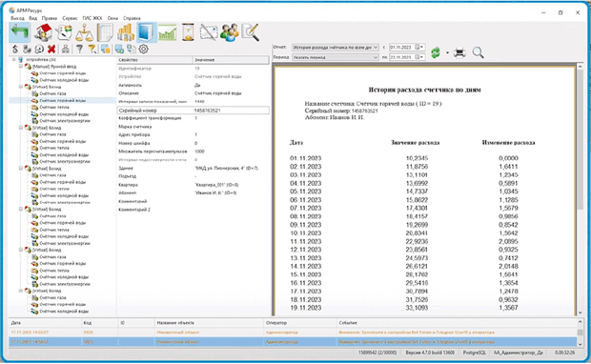Viewport: 591px width, 364px height.
Task: Click report row for date 10.11.2023
Action: (404, 233)
